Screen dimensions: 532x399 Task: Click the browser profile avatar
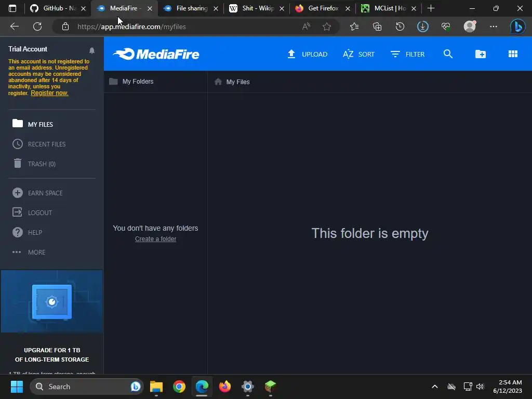(470, 26)
